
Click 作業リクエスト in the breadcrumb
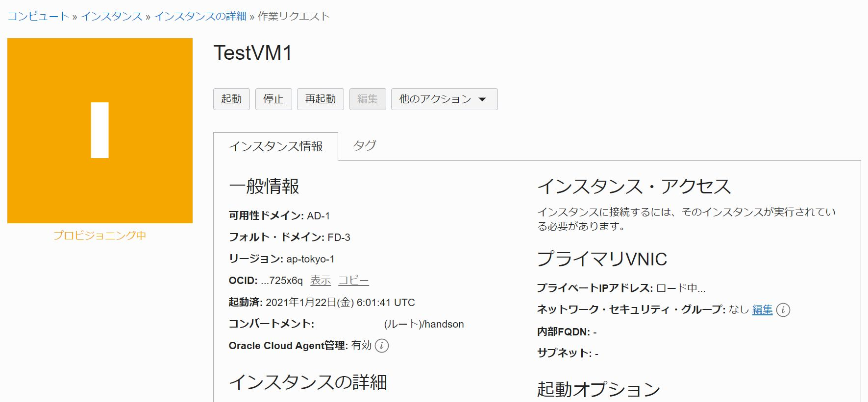click(294, 16)
